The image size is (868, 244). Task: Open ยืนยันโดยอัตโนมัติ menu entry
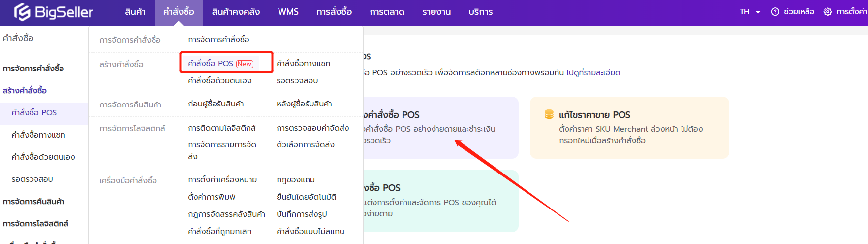pos(306,197)
